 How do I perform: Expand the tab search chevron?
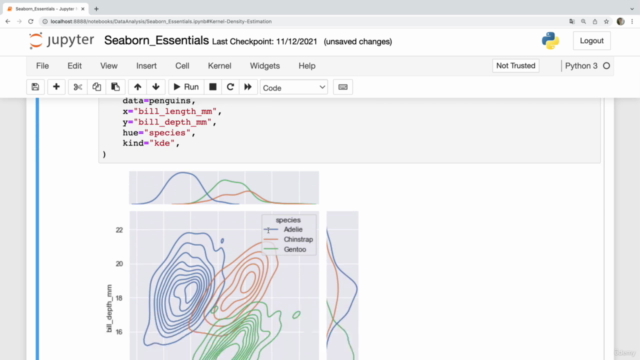click(x=632, y=9)
